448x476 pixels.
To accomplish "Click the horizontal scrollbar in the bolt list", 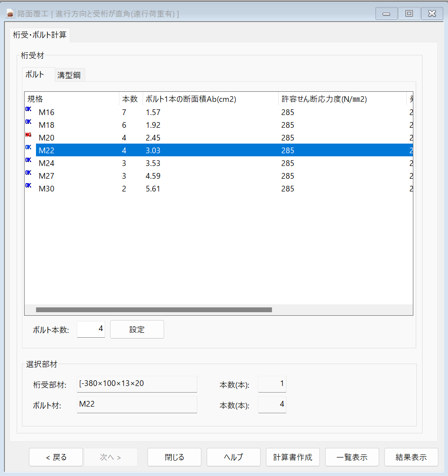I will pyautogui.click(x=154, y=310).
